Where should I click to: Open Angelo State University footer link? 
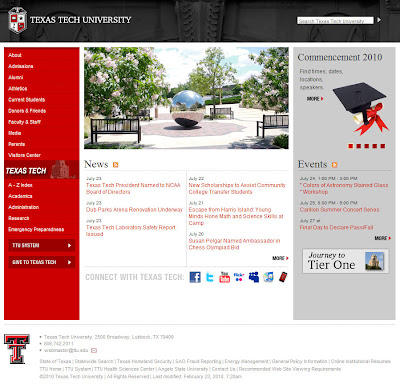click(183, 369)
